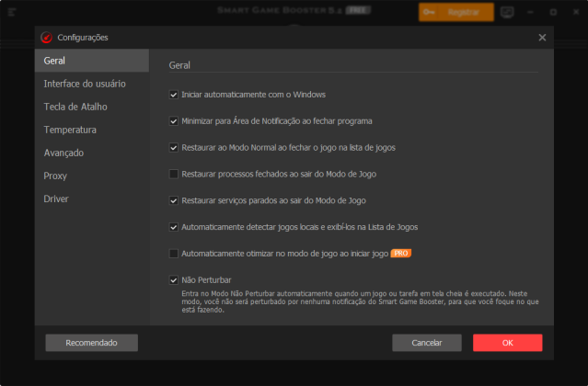Close the Configurações dialog

point(542,38)
